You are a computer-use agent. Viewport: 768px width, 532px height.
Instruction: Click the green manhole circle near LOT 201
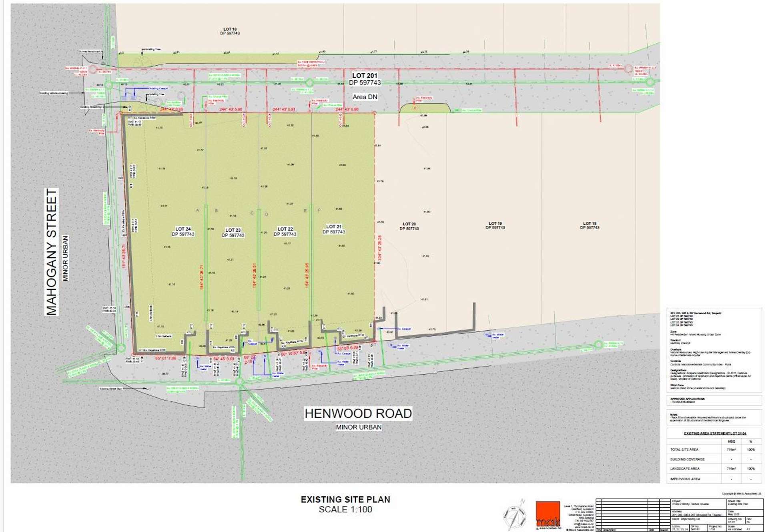point(309,83)
